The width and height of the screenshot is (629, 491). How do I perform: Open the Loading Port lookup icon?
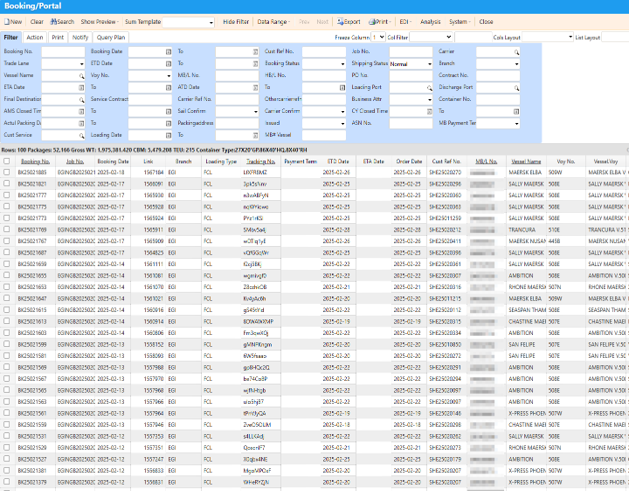[430, 87]
